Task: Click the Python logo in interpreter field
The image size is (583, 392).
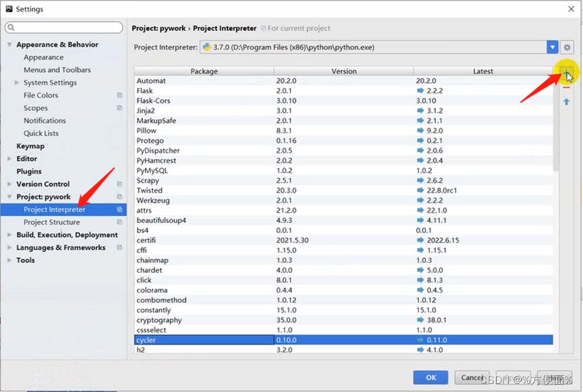Action: 207,47
